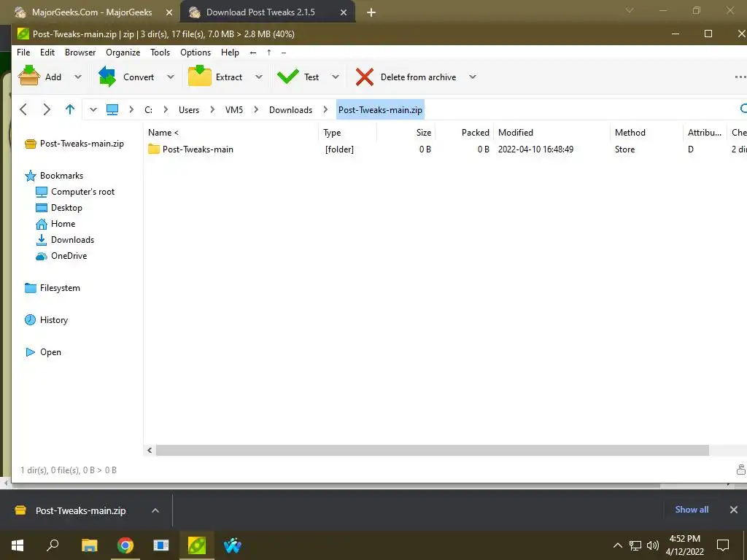Click the taskbar search magnifier

click(x=53, y=545)
